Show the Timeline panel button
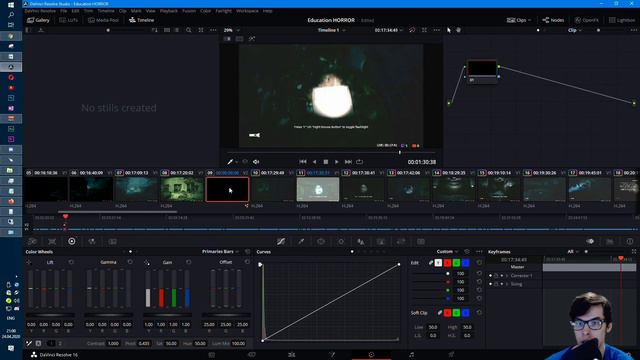 click(142, 20)
